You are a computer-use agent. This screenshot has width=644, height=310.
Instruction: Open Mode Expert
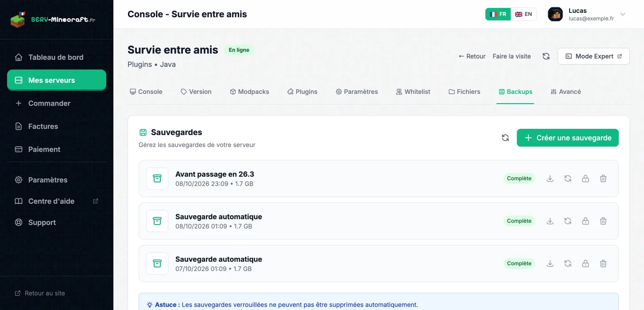(594, 56)
